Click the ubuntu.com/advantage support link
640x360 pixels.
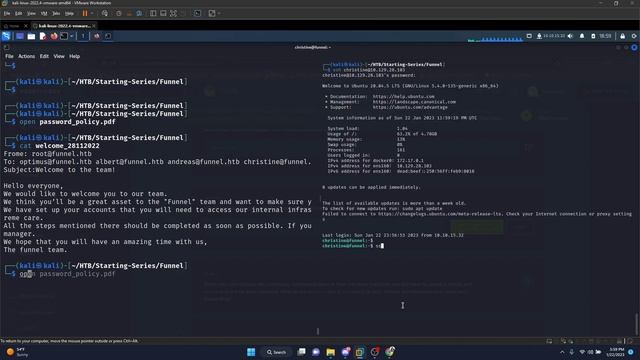(410, 107)
